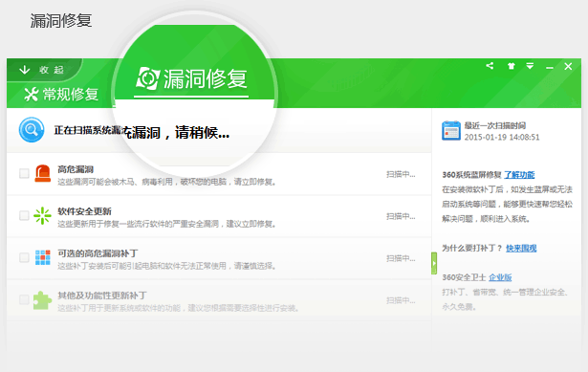
Task: Click 扫描中... status of 软件安全更新 row
Action: click(401, 216)
